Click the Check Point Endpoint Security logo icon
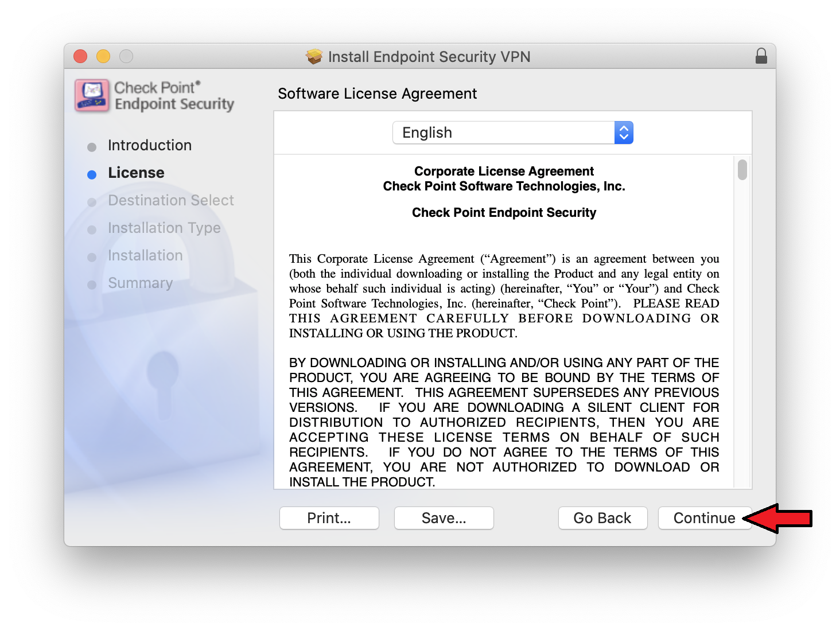 click(x=92, y=95)
